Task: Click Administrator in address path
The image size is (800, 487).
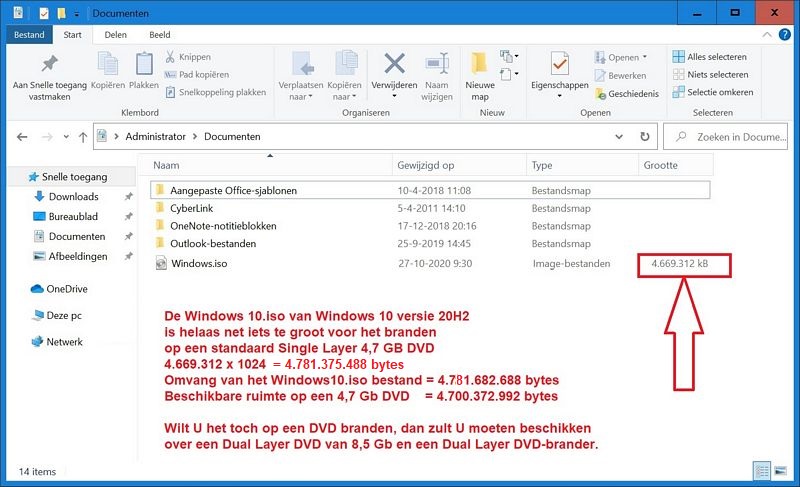Action: tap(156, 137)
